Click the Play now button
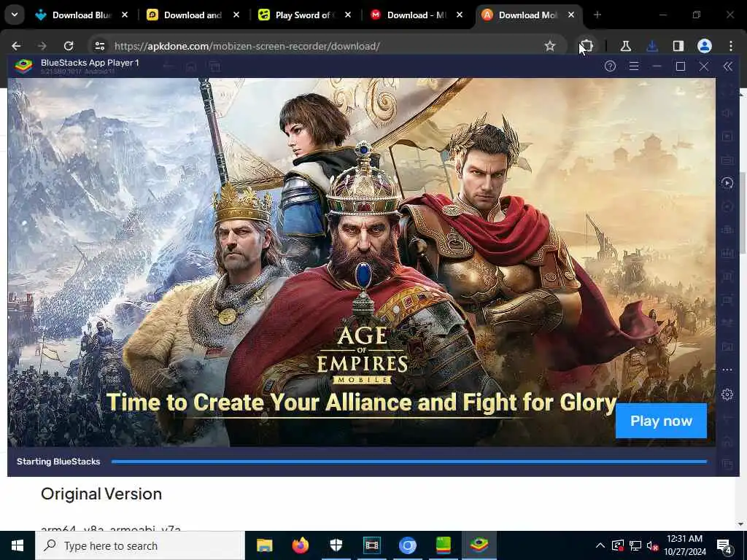 661,421
